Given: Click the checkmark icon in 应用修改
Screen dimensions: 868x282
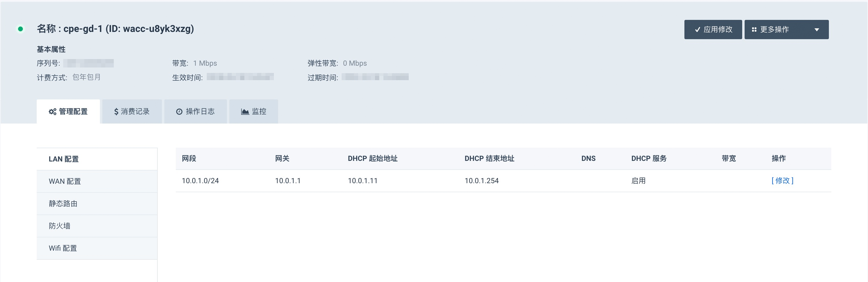Looking at the screenshot, I should point(697,30).
